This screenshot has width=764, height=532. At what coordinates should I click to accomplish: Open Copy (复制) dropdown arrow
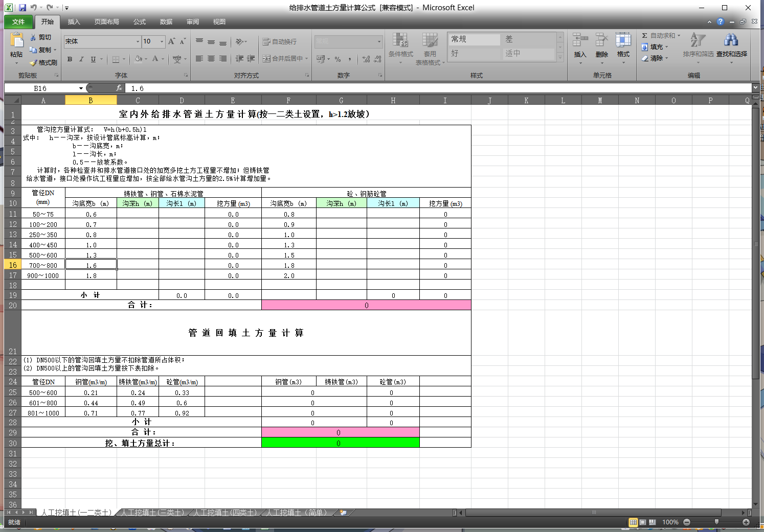(55, 50)
